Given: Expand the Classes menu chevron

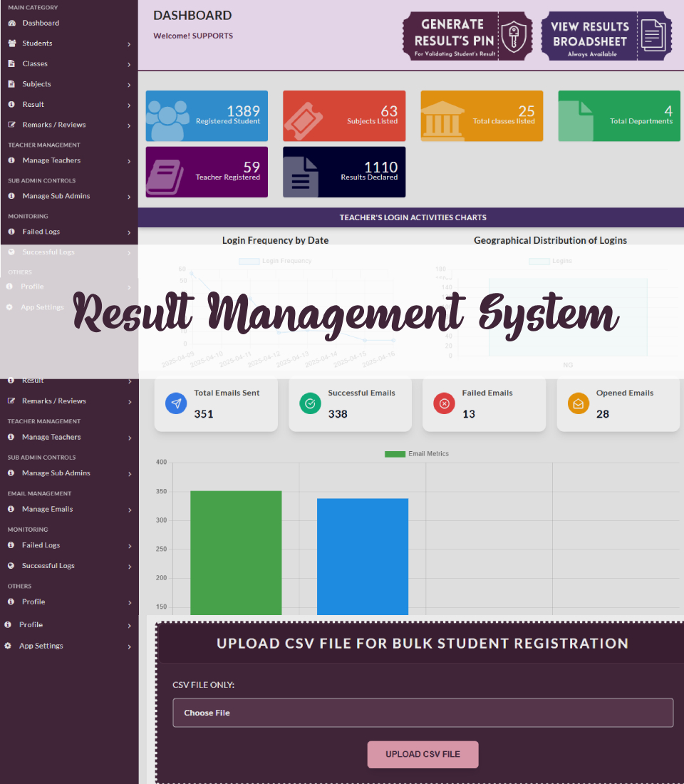Looking at the screenshot, I should coord(129,65).
